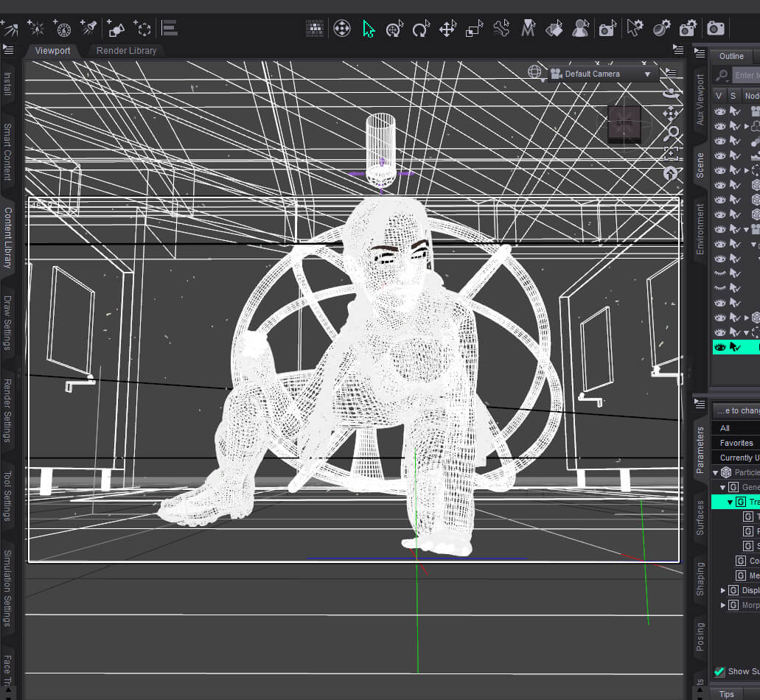Toggle the eye icon on the highlighted scene row

720,347
